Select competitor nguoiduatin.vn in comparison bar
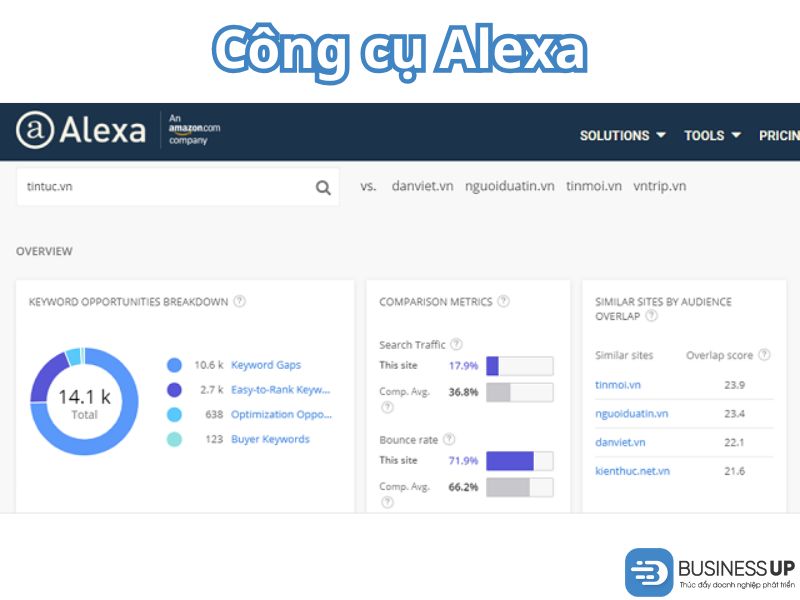Screen dimensions: 800x600 [509, 186]
